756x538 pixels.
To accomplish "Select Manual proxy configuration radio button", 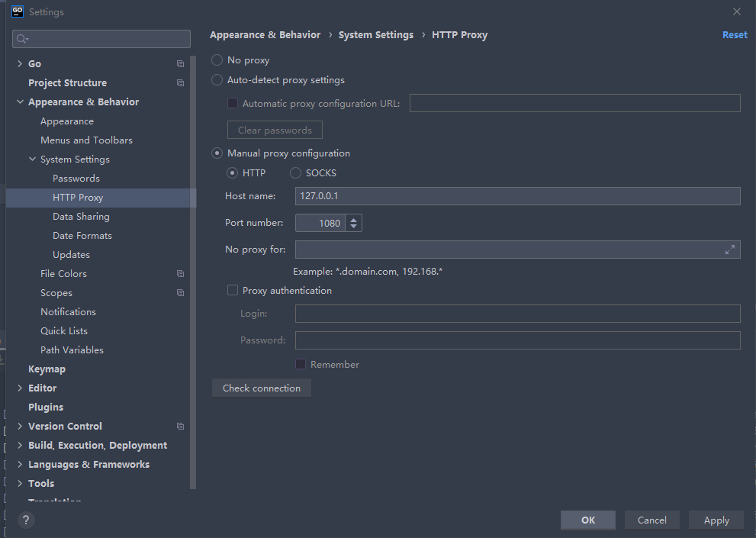I will coord(217,153).
